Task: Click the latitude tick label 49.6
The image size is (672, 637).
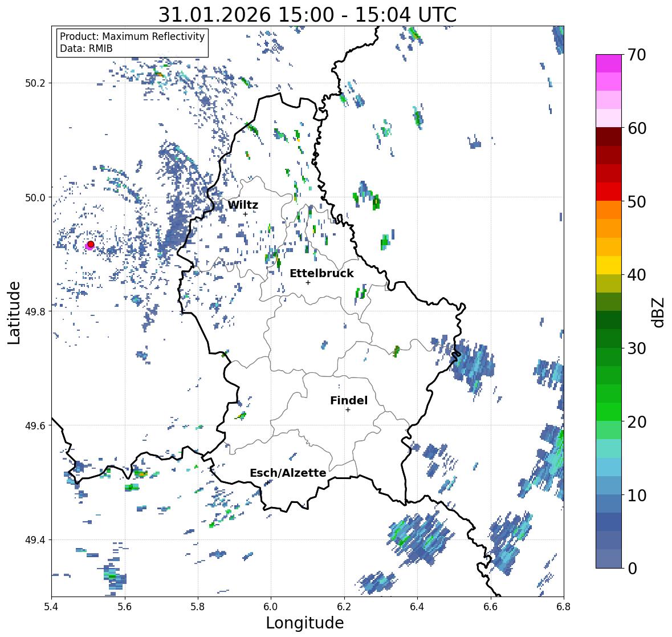Action: coord(35,425)
